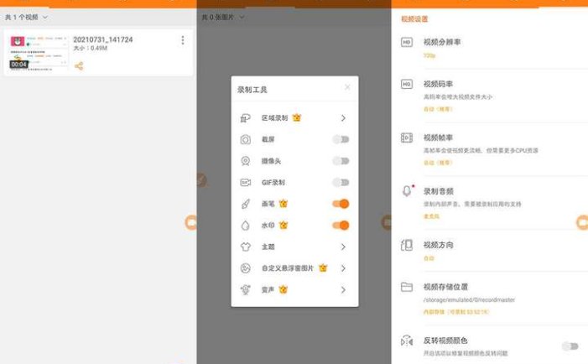Share the video 20210731_141724
This screenshot has width=588, height=364.
[79, 66]
